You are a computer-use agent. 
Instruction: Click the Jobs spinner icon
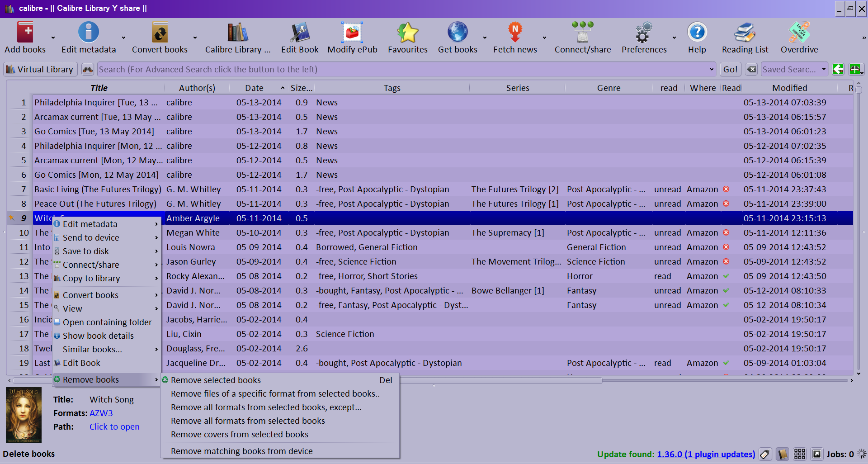click(862, 454)
